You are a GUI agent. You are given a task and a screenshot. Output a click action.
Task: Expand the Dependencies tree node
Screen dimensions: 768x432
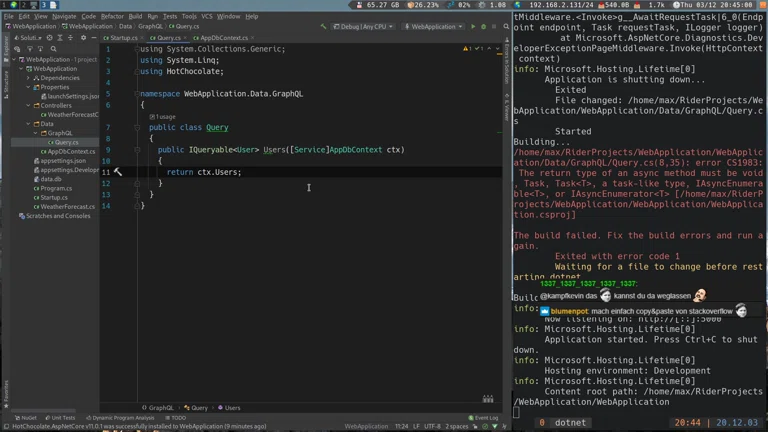28,78
